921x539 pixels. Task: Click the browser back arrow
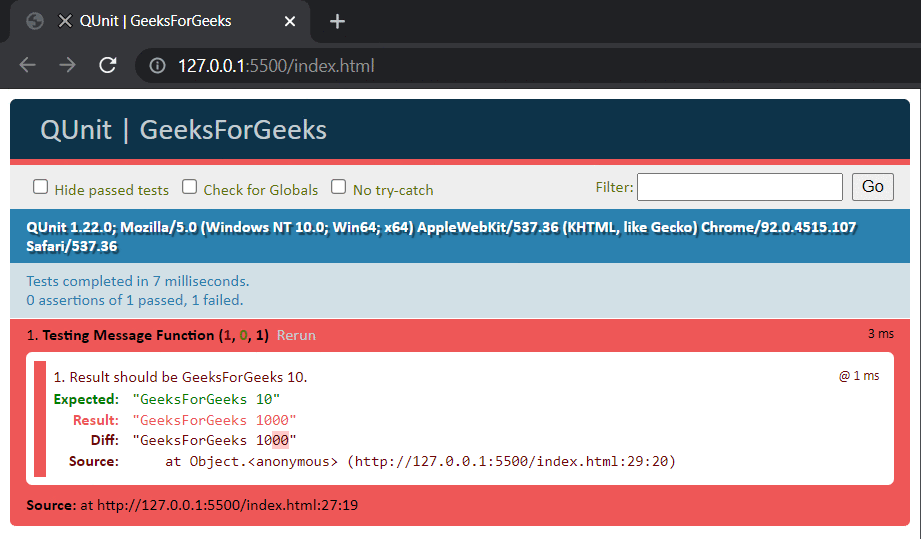click(27, 66)
